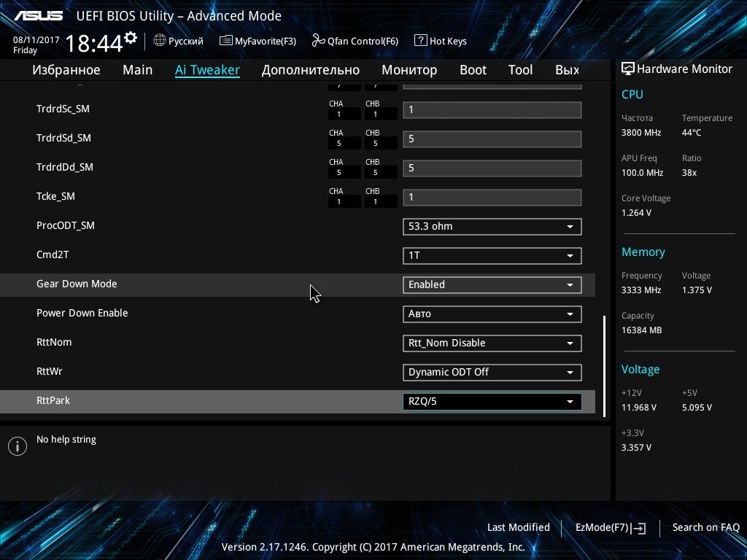Viewport: 747px width, 560px height.
Task: Click the +12V reading 11.968 V
Action: pyautogui.click(x=638, y=408)
